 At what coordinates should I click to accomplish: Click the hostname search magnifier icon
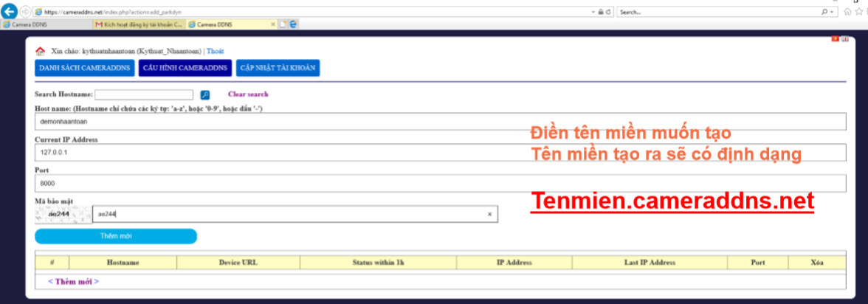pyautogui.click(x=205, y=94)
